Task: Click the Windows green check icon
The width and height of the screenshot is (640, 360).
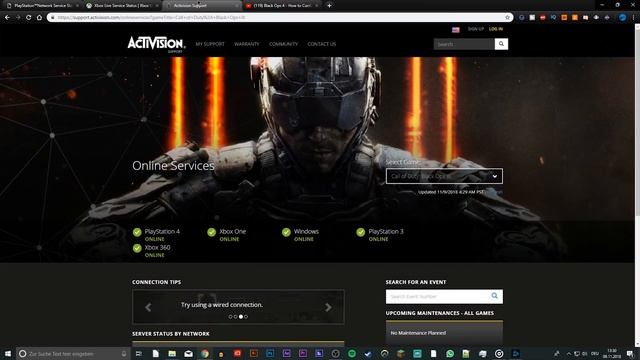Action: tap(286, 232)
